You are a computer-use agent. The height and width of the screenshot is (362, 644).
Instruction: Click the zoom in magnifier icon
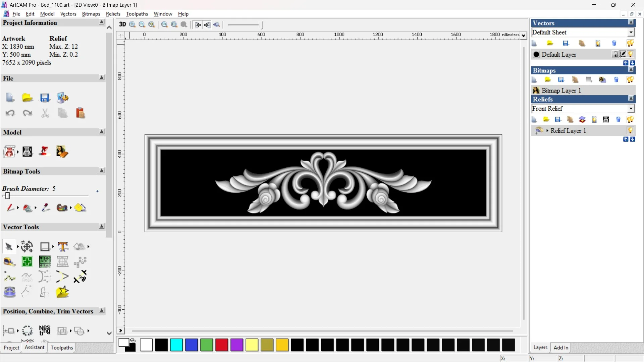point(132,24)
